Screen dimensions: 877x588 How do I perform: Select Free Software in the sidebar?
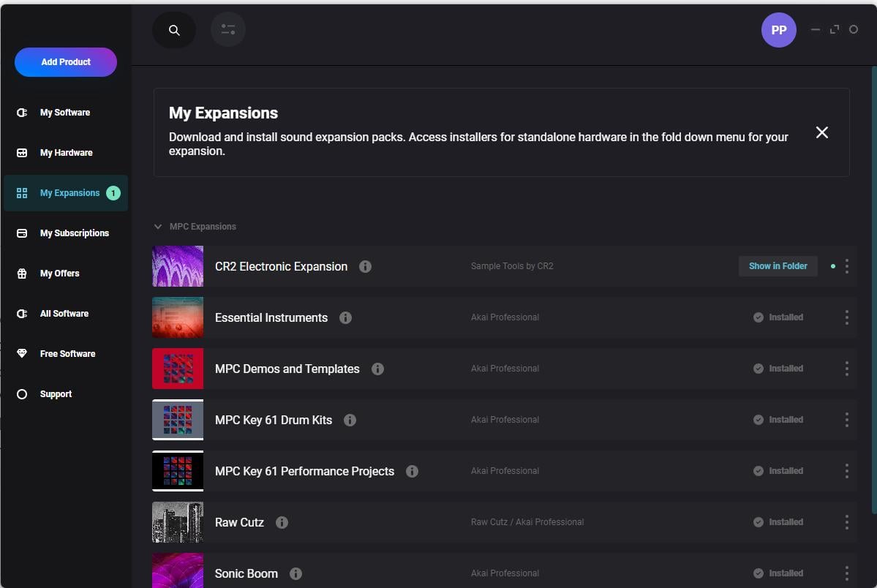point(67,354)
